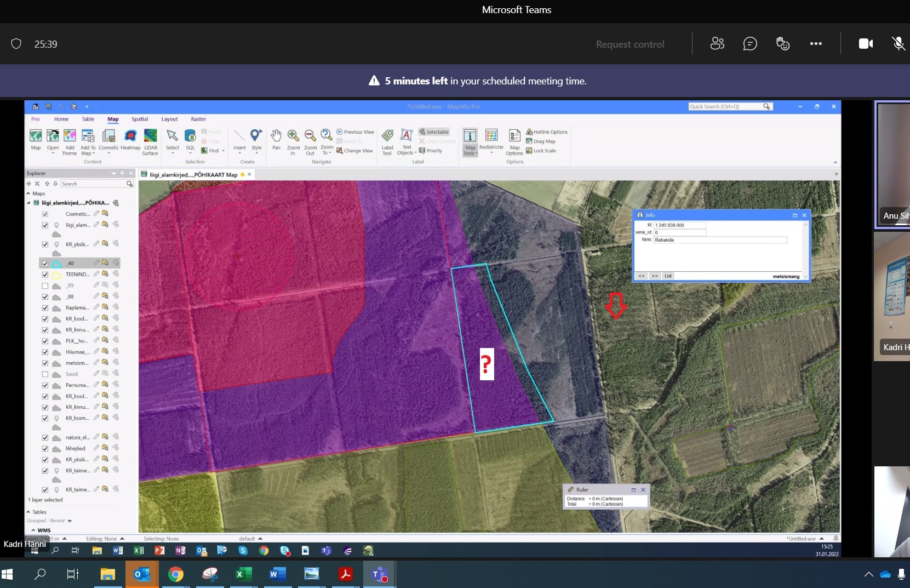Click the List button in Info window
Image resolution: width=910 pixels, height=588 pixels.
point(668,276)
